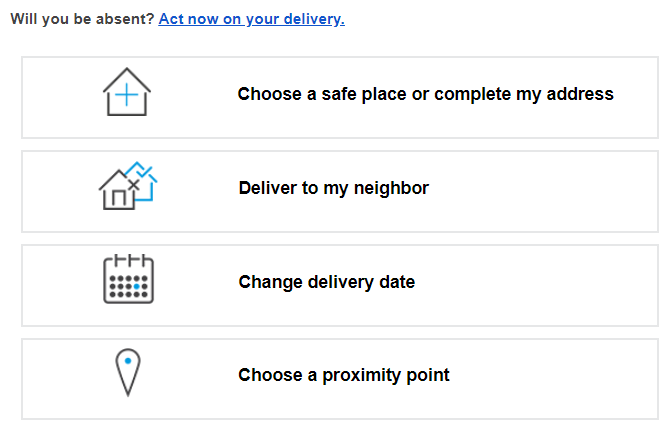Image resolution: width=671 pixels, height=433 pixels.
Task: Click the blue dot in the calendar icon
Action: pos(137,286)
